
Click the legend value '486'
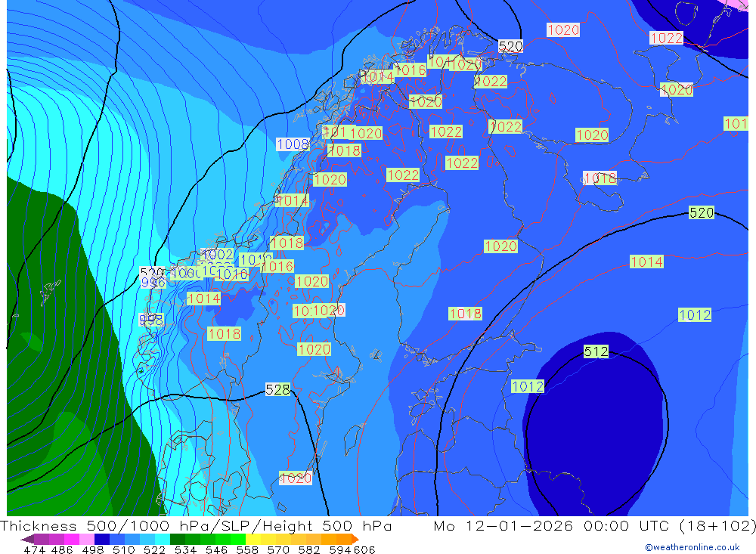coord(62,549)
